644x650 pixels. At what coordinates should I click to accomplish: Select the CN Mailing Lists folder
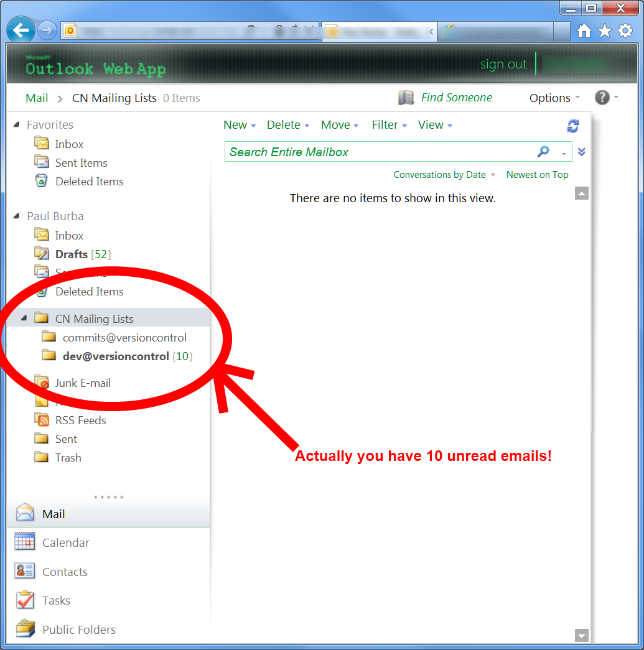pyautogui.click(x=108, y=318)
